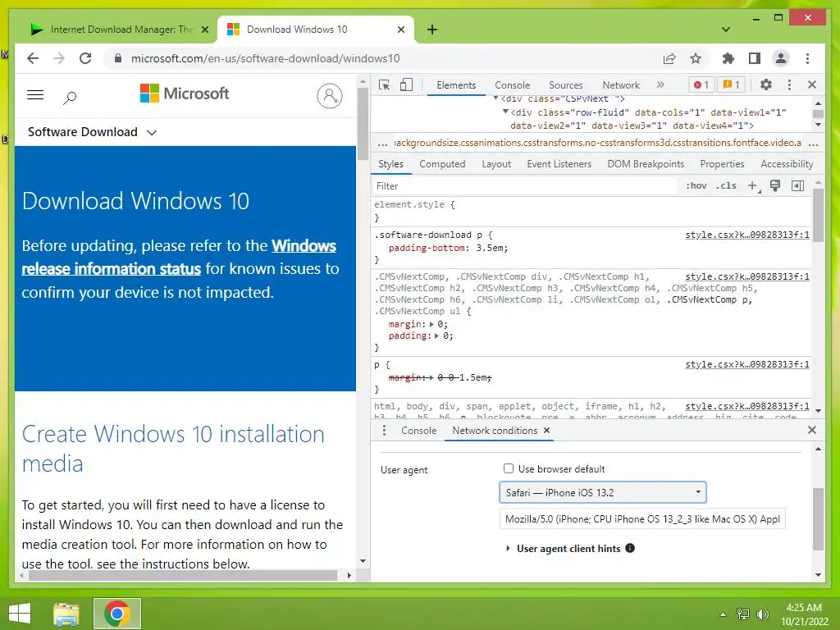Screen dimensions: 840x630
Task: Open tab search chevron
Action: (726, 30)
